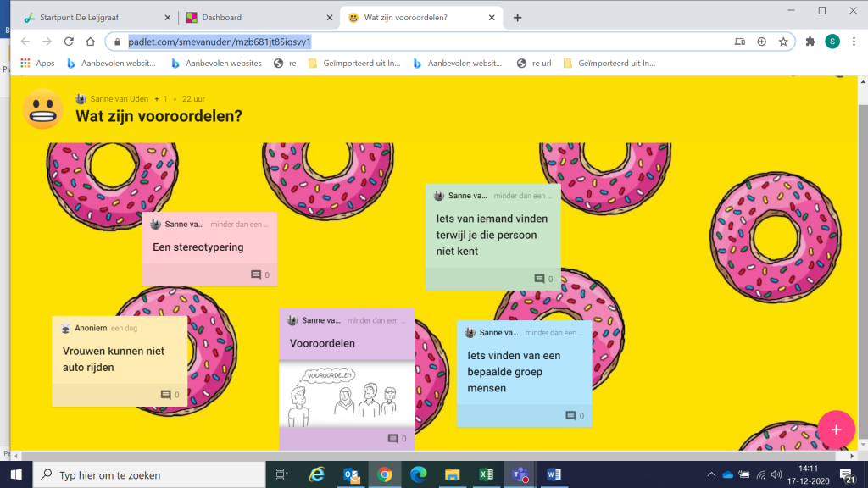Open Task View in taskbar
Viewport: 868px width, 488px height.
281,474
